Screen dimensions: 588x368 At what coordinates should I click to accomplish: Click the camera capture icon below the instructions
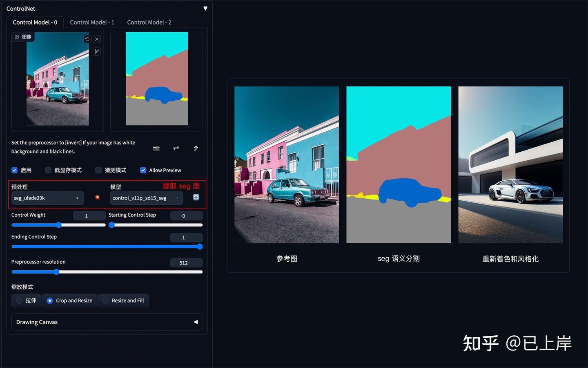coord(156,148)
